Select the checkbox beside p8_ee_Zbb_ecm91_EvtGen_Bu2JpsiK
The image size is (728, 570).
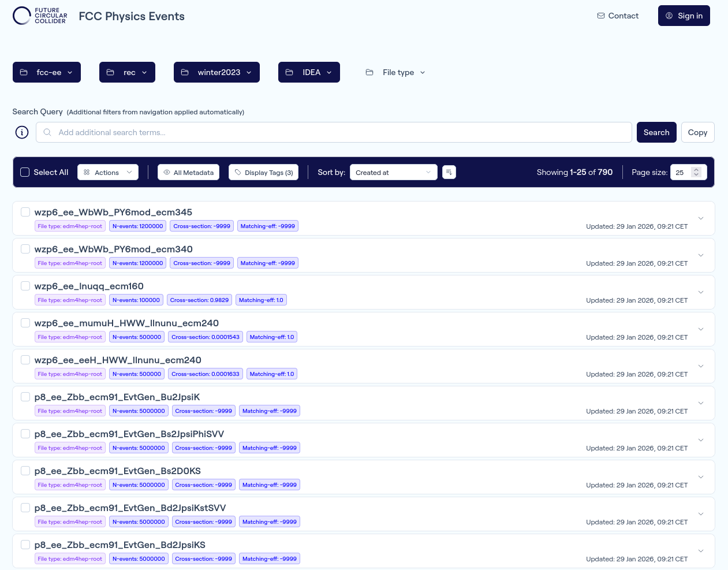coord(25,397)
